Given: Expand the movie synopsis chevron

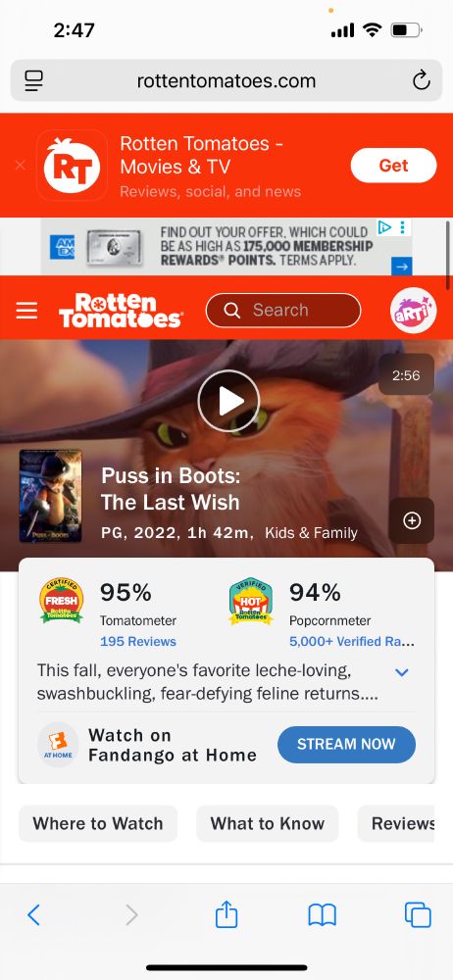Looking at the screenshot, I should tap(402, 672).
